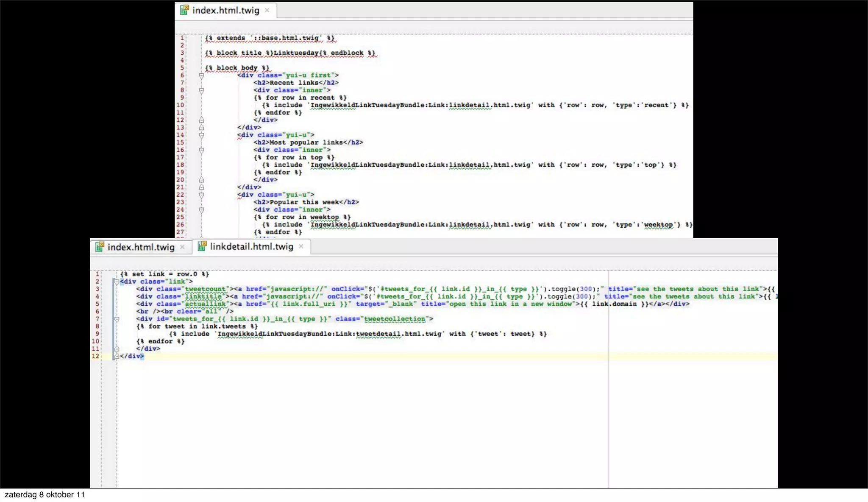Viewport: 868px width, 502px height.
Task: Click fold-end marker on line 11 of linkdetail
Action: click(117, 349)
